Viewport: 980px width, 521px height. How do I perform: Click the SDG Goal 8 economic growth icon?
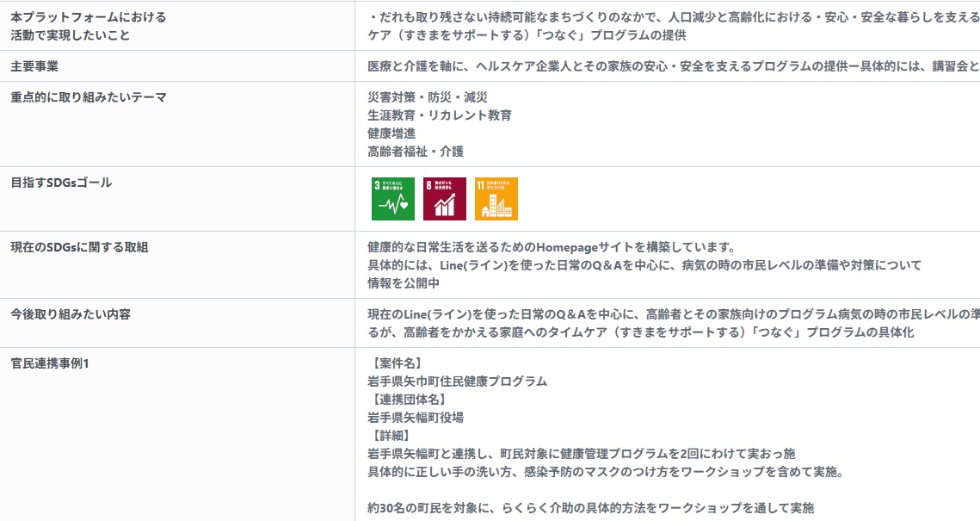click(x=444, y=199)
